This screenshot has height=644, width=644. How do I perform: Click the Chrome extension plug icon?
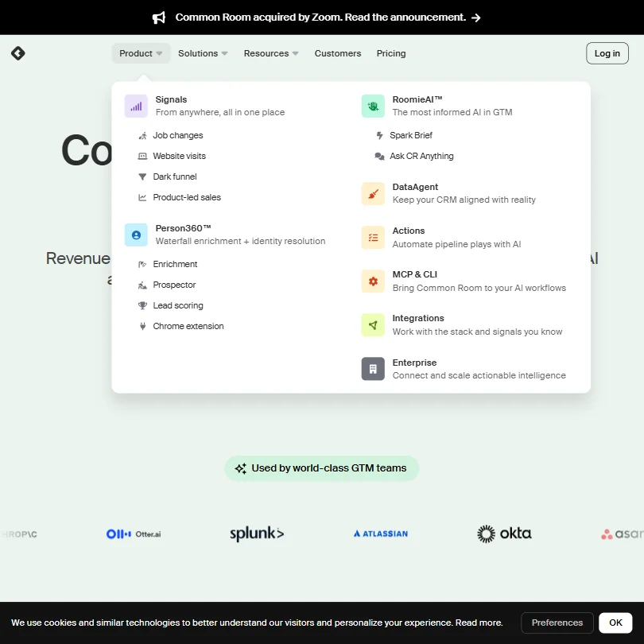click(142, 326)
